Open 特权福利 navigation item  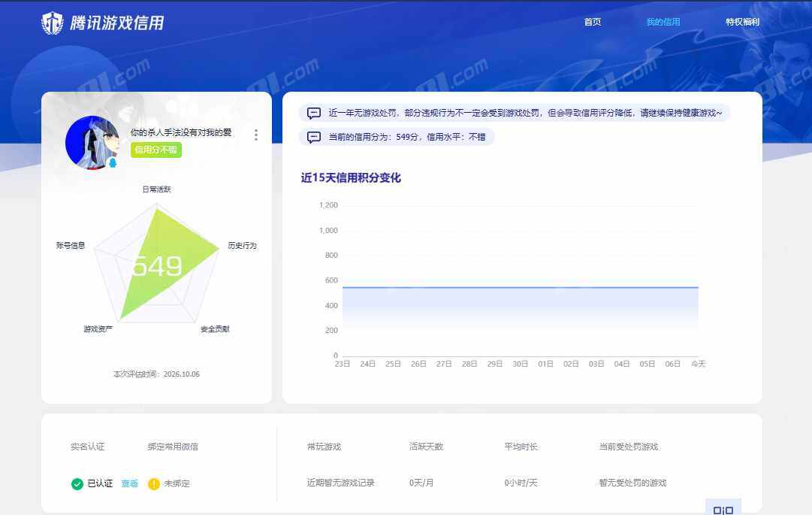pos(742,22)
